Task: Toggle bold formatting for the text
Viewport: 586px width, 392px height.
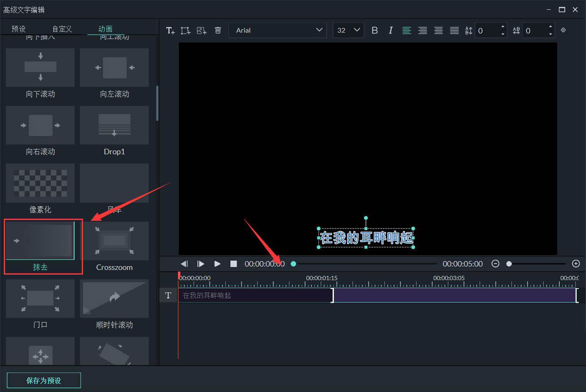Action: point(374,30)
